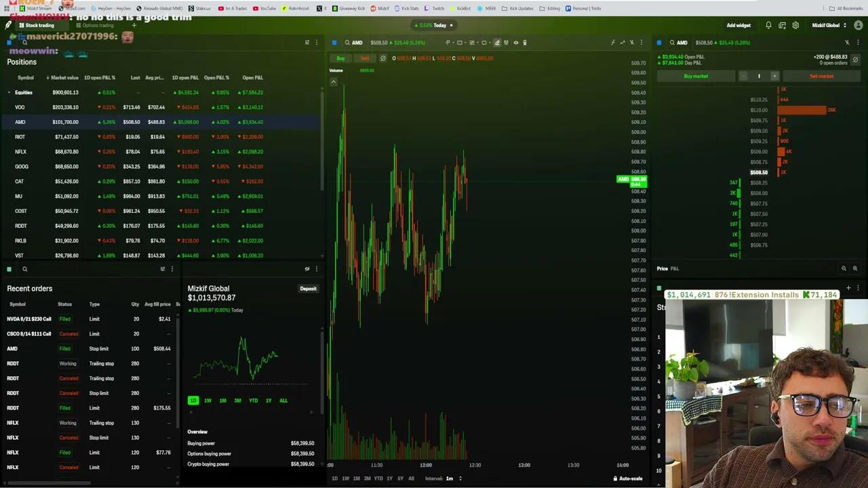The width and height of the screenshot is (868, 488).
Task: Open the Recent orders three-dot menu
Action: pos(172,269)
